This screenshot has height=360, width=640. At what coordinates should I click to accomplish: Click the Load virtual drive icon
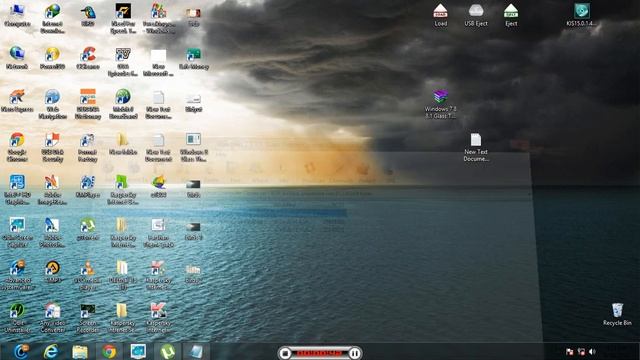pyautogui.click(x=440, y=15)
